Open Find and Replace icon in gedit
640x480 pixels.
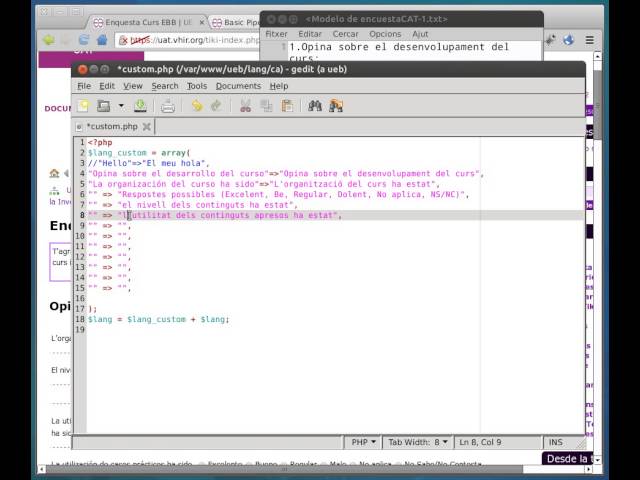click(x=336, y=106)
